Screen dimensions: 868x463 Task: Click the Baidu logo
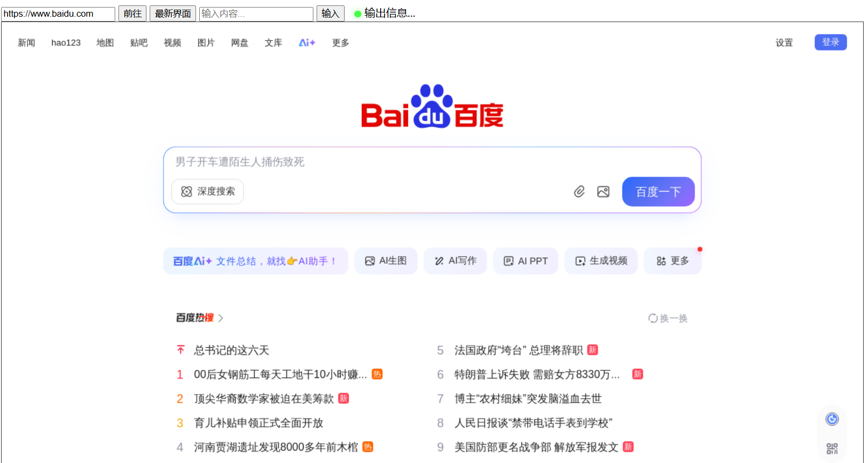click(432, 107)
